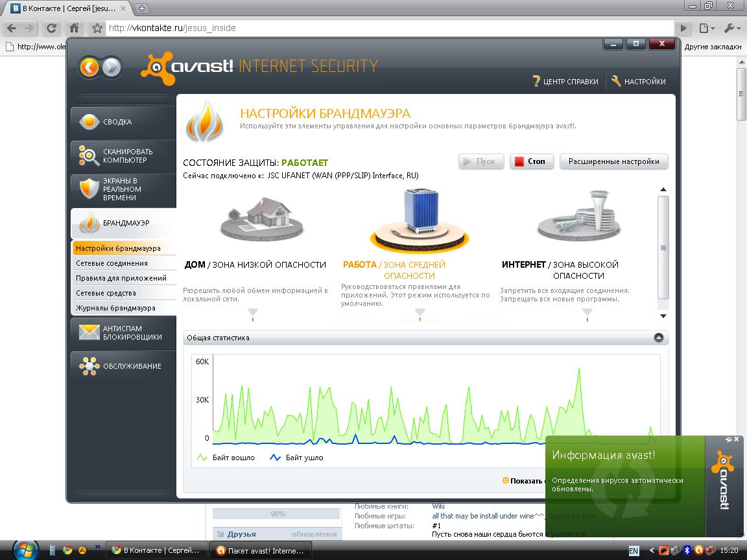Viewport: 747px width, 560px height.
Task: Open Центр справки help center
Action: pos(565,82)
